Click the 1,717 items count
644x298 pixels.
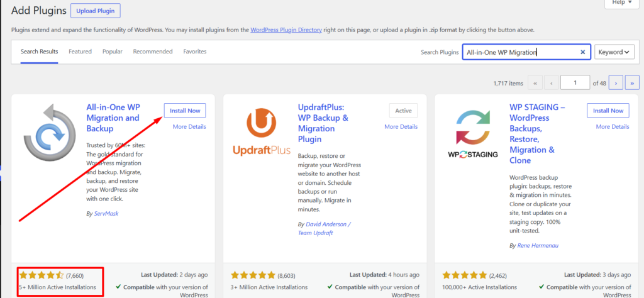pyautogui.click(x=508, y=84)
